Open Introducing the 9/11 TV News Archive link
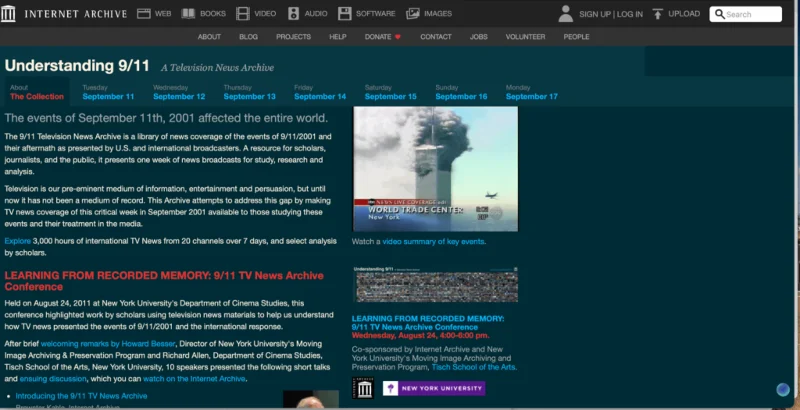The image size is (800, 410). [81, 396]
